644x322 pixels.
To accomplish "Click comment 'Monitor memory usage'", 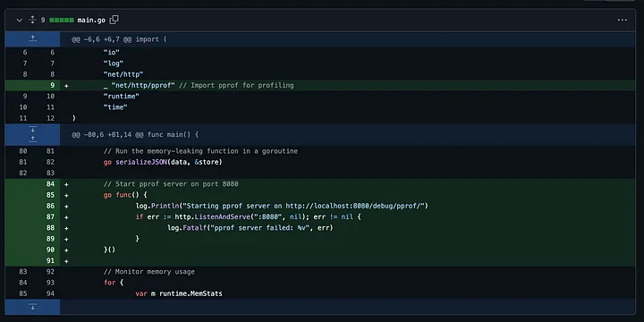I will pyautogui.click(x=149, y=272).
